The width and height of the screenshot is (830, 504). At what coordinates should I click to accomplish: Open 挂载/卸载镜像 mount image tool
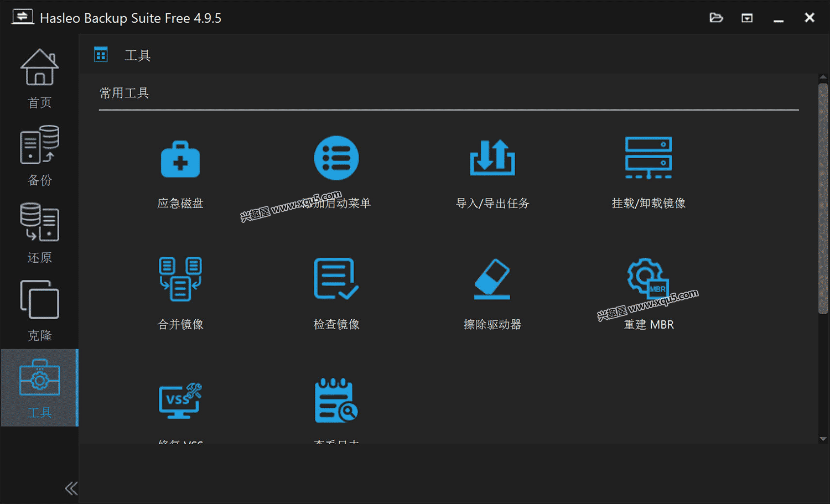[649, 158]
